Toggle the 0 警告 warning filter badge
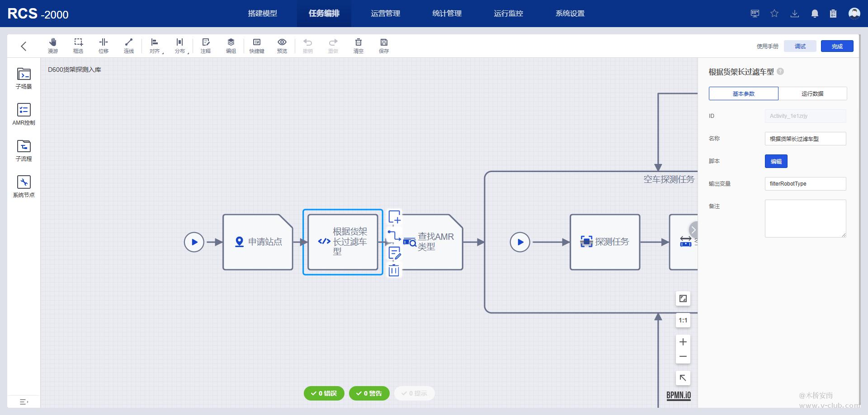868x415 pixels. coord(369,393)
